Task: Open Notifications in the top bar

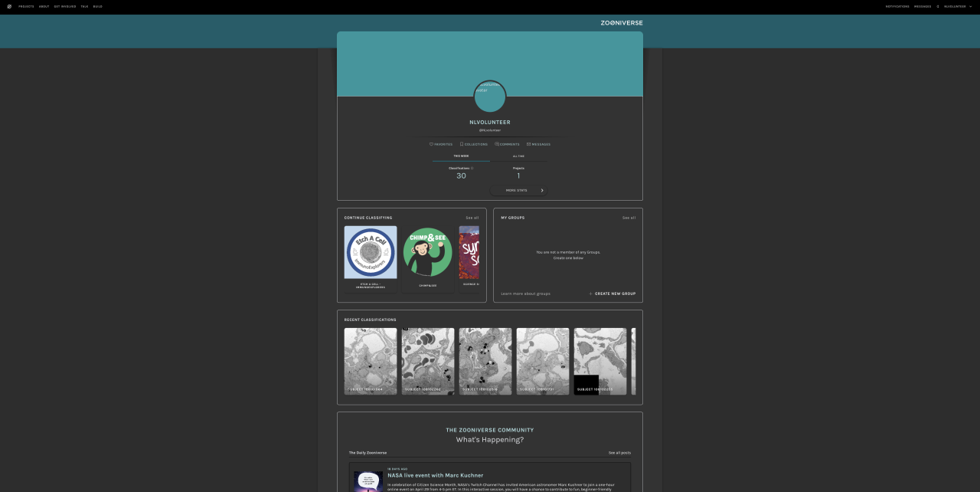Action: tap(897, 6)
